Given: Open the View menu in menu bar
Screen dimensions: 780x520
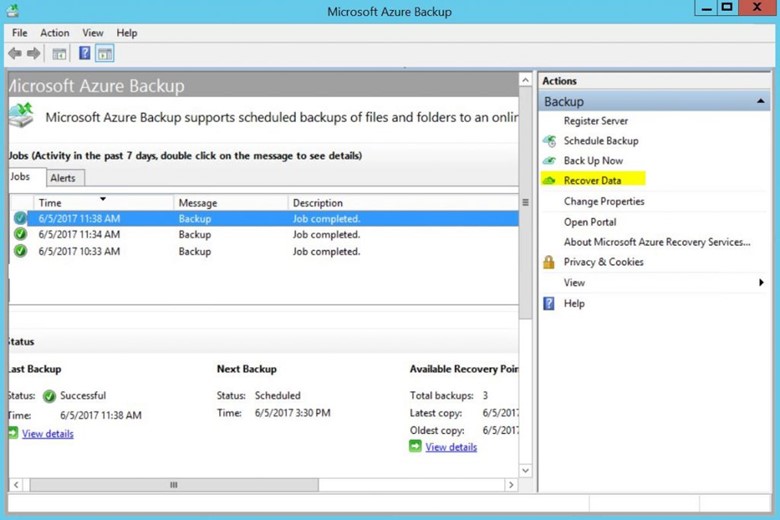Looking at the screenshot, I should point(93,33).
